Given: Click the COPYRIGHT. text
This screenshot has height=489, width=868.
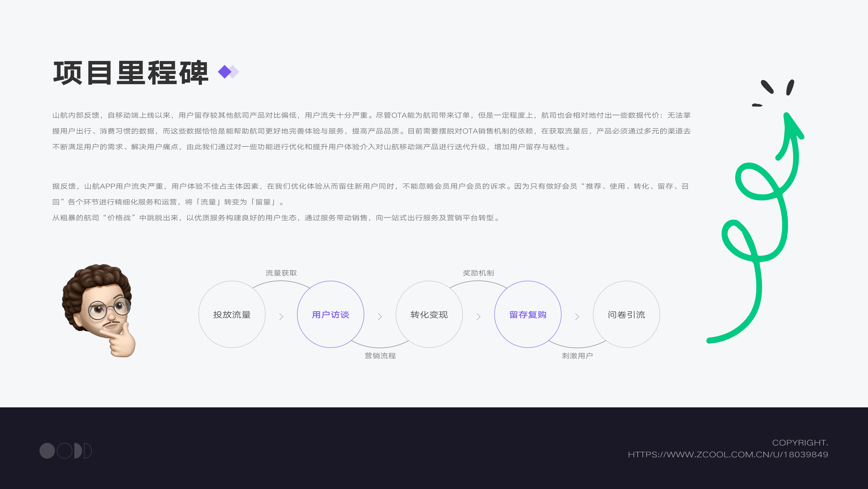Looking at the screenshot, I should pyautogui.click(x=800, y=442).
